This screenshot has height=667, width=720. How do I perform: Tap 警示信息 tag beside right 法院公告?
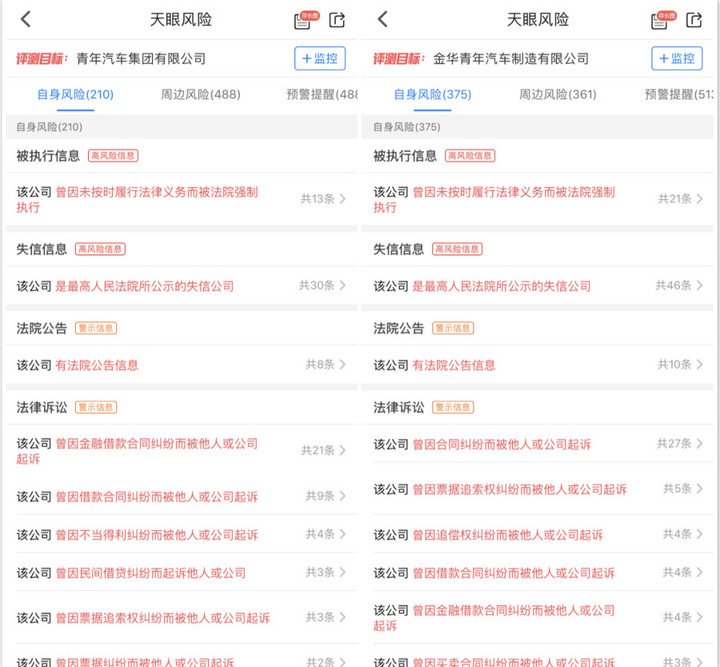click(x=453, y=328)
